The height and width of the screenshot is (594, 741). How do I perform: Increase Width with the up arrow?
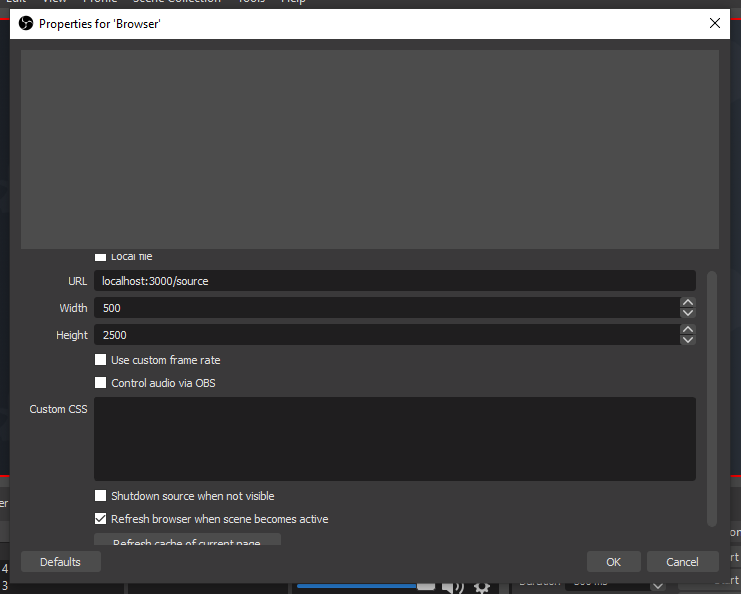(688, 302)
